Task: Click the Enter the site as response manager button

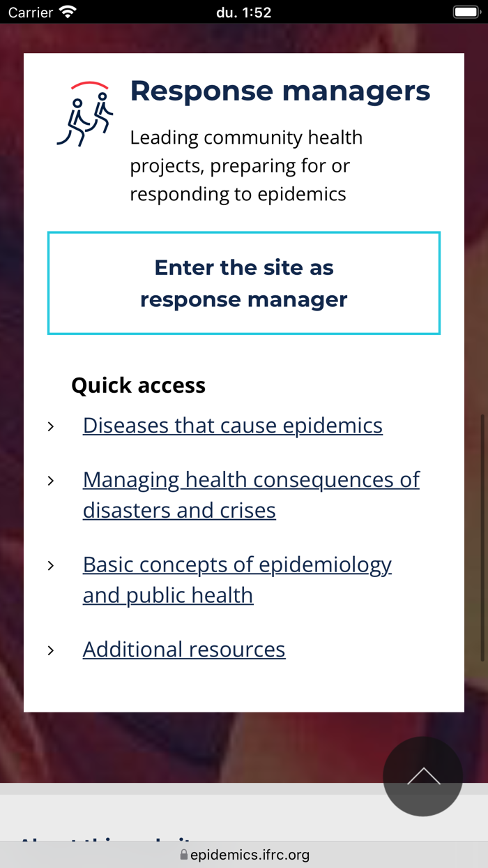Action: click(x=244, y=283)
